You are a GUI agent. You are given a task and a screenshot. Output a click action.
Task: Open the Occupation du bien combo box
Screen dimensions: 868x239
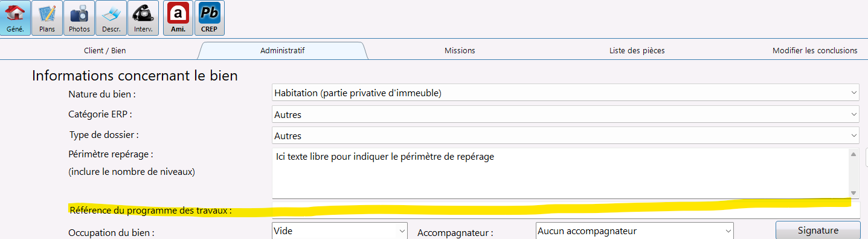click(x=339, y=231)
